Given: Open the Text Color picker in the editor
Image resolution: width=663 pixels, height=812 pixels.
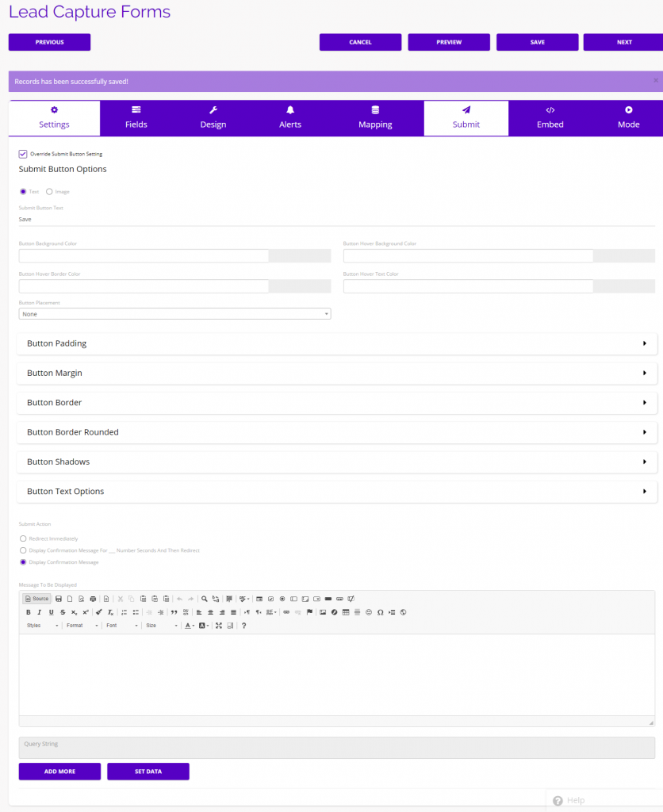Looking at the screenshot, I should (186, 626).
